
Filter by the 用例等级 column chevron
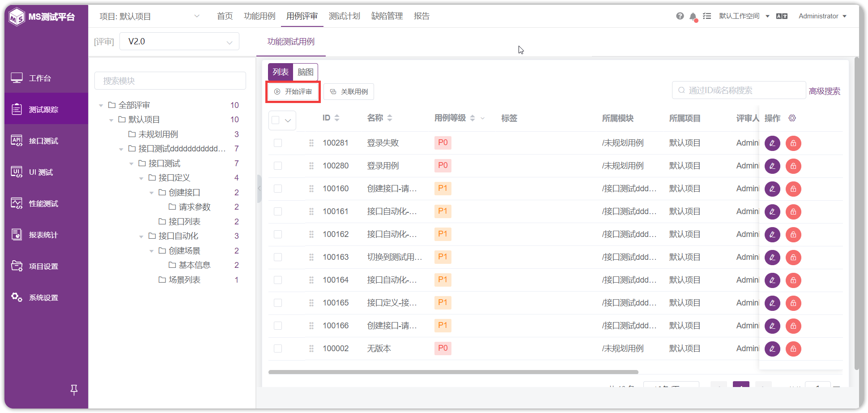pos(483,118)
